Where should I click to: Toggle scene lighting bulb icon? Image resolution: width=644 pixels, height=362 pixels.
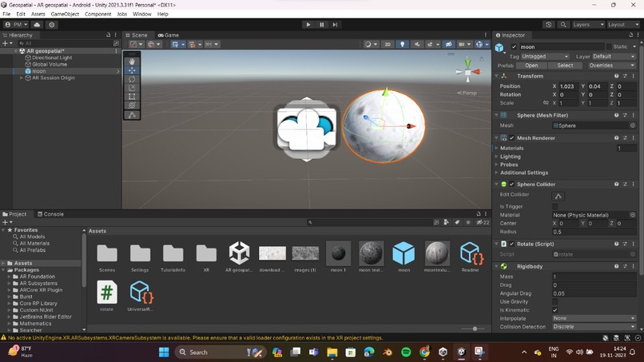point(402,45)
